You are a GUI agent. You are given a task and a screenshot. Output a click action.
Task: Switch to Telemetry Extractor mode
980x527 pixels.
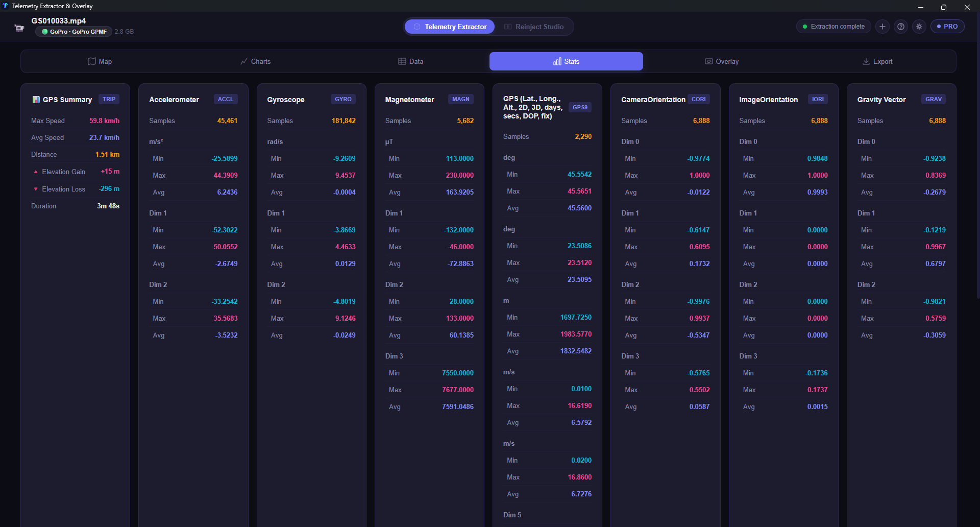pos(450,27)
